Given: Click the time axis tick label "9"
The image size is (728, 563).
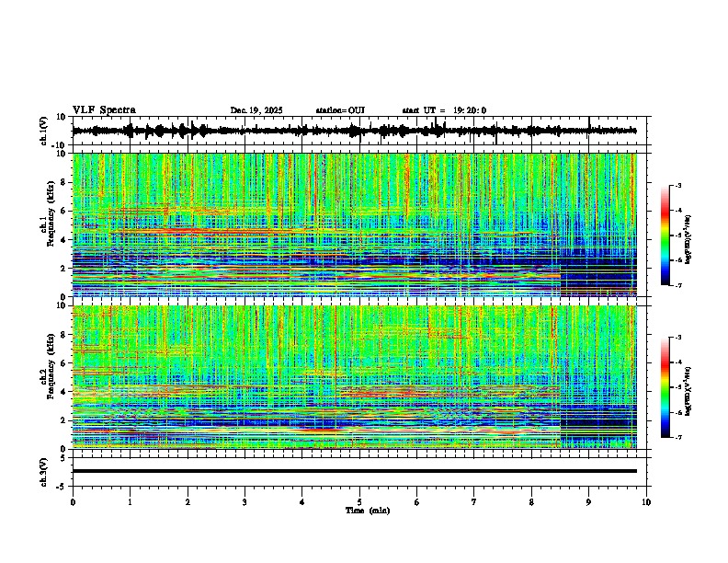Looking at the screenshot, I should pyautogui.click(x=588, y=502).
